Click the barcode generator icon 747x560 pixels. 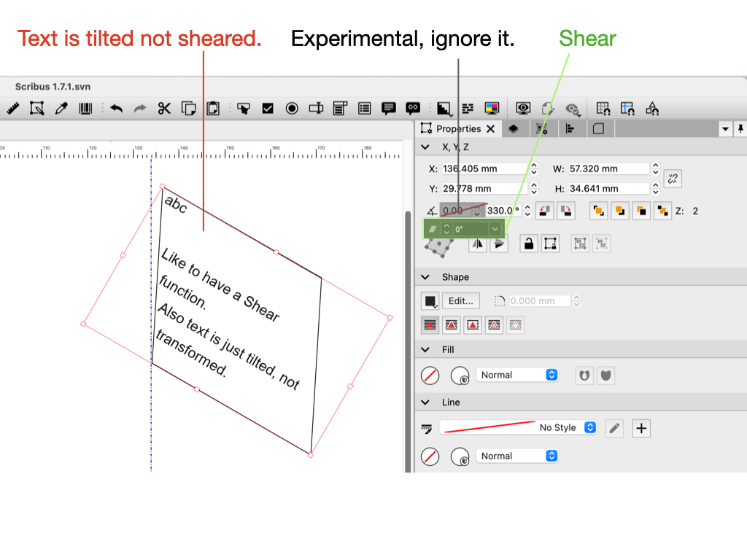[86, 109]
